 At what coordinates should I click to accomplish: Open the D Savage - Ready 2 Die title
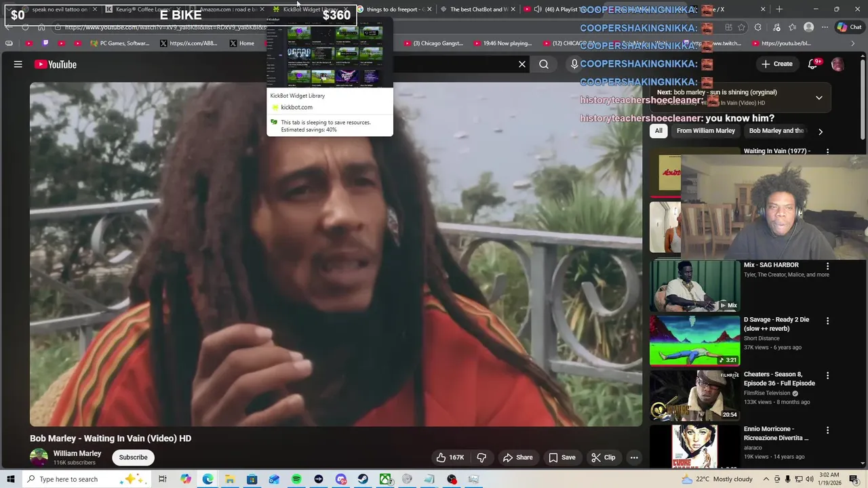pos(776,324)
